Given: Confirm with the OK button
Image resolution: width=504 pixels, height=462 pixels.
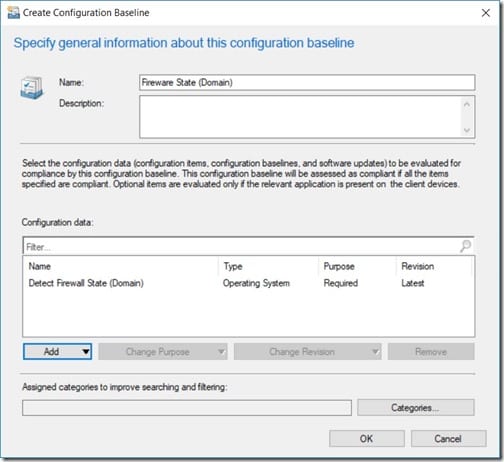Looking at the screenshot, I should [x=367, y=438].
